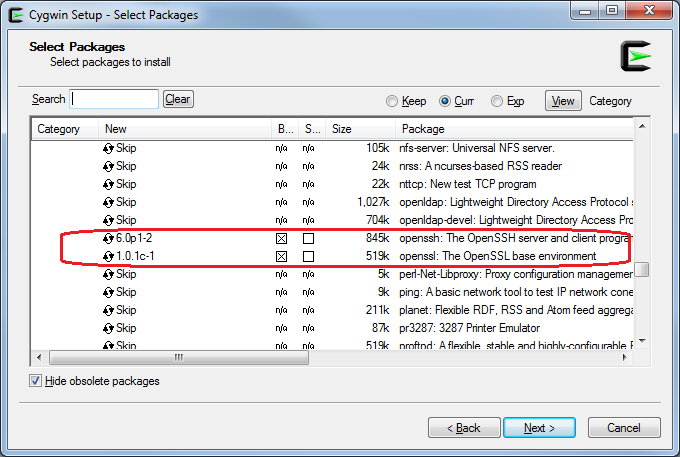Click into the Search input field

pos(114,99)
